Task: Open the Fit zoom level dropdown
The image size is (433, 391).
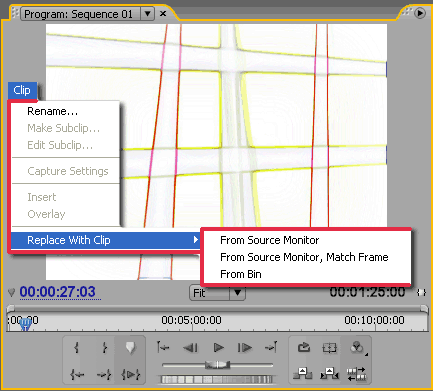Action: (217, 293)
